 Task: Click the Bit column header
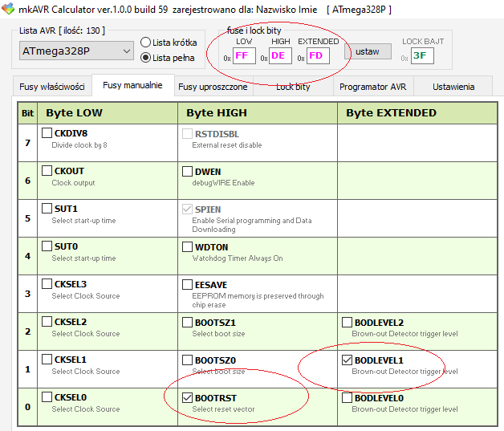tap(27, 113)
